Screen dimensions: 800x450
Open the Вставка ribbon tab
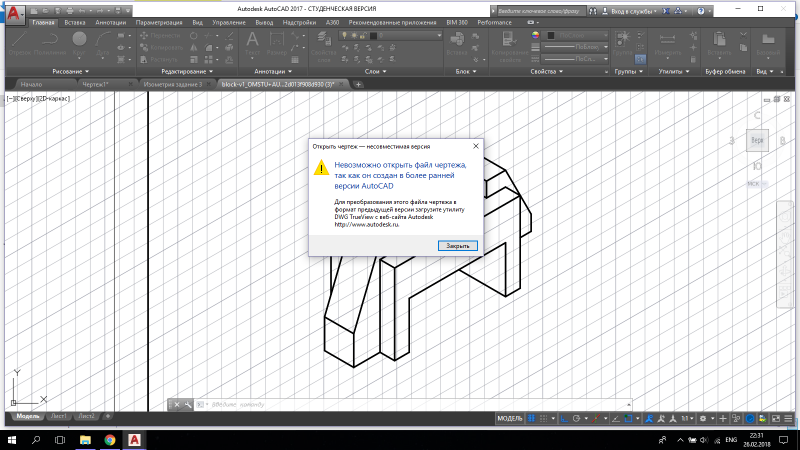click(x=74, y=22)
